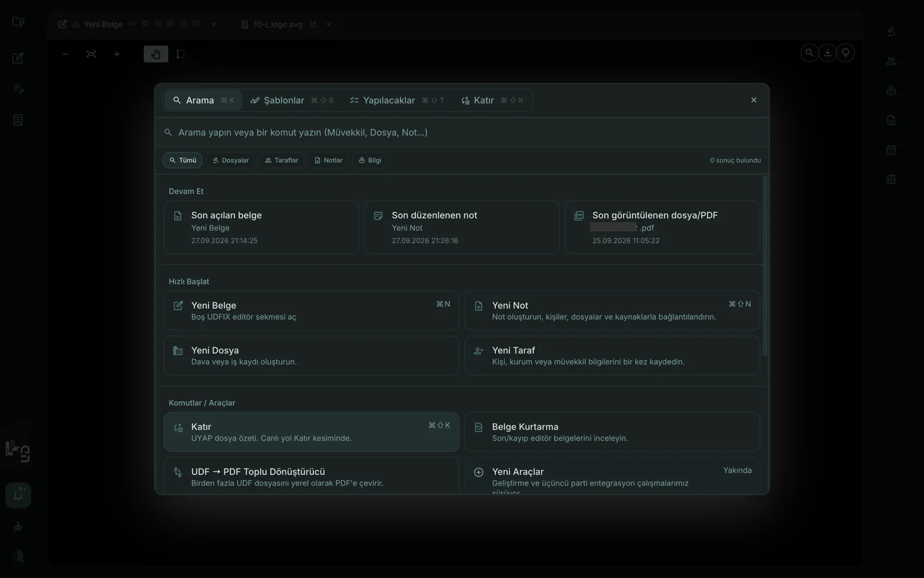Toggle the dark mode moon icon
This screenshot has width=924, height=578.
pyautogui.click(x=19, y=556)
